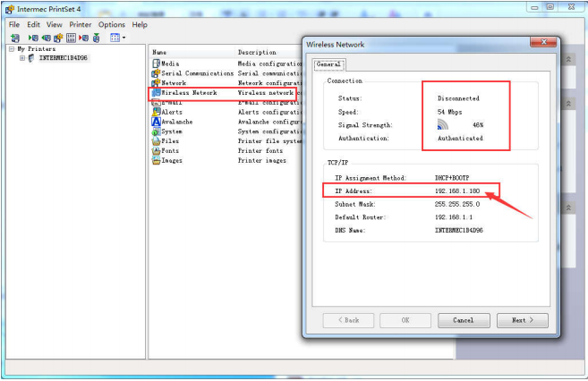Open the Printer menu
Screen dimensions: 588x381
(x=81, y=25)
